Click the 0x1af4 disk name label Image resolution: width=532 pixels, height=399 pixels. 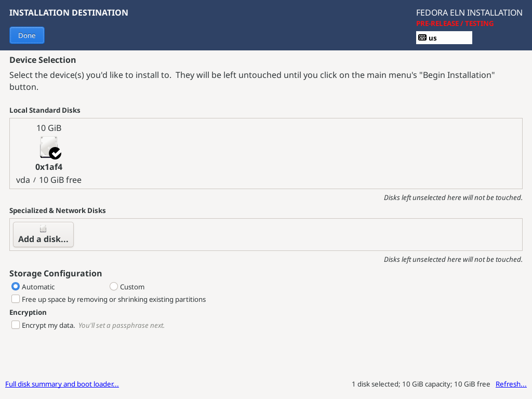tap(49, 167)
